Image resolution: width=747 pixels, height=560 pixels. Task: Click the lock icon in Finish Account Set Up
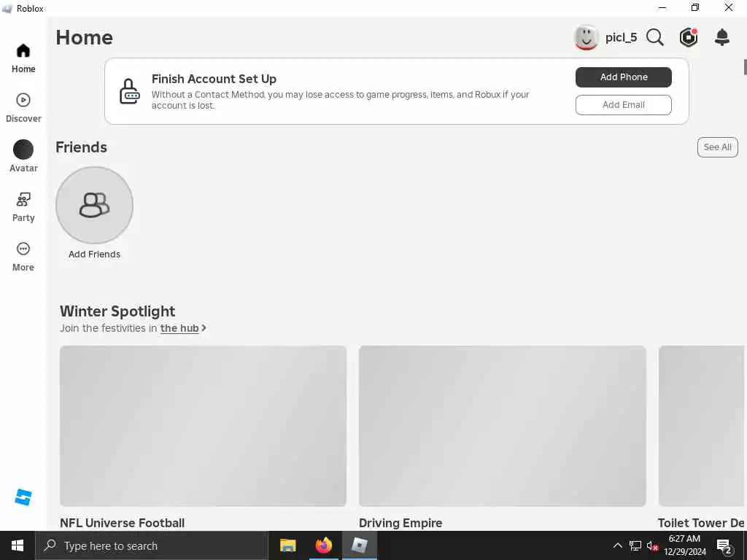tap(129, 91)
